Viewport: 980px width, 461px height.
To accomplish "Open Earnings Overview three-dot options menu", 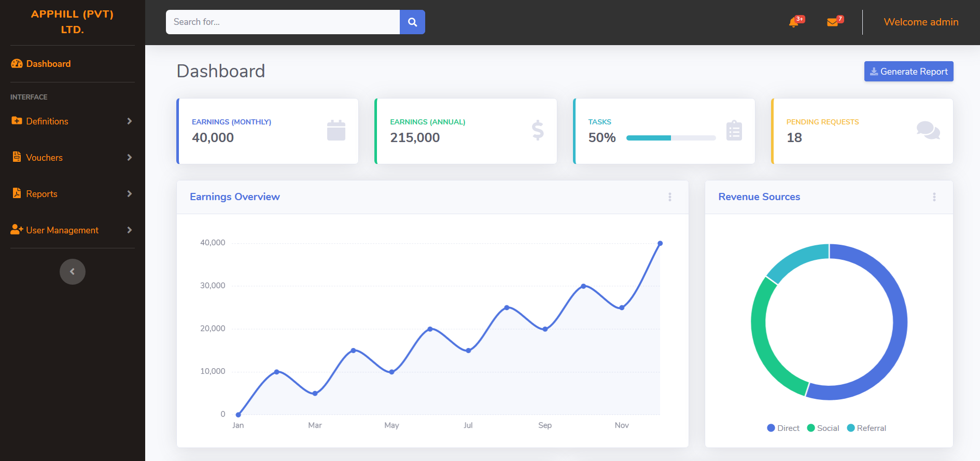I will 670,197.
